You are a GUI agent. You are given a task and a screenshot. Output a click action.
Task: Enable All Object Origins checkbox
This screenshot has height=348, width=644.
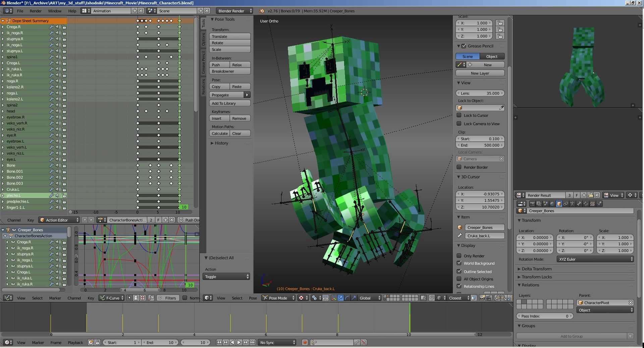[459, 279]
